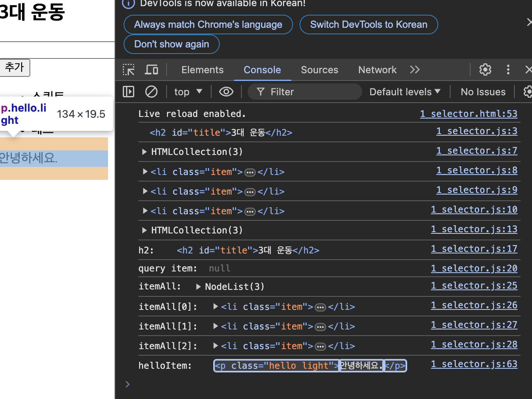This screenshot has height=399, width=532.
Task: Click the 추가 button on the page
Action: pos(15,67)
